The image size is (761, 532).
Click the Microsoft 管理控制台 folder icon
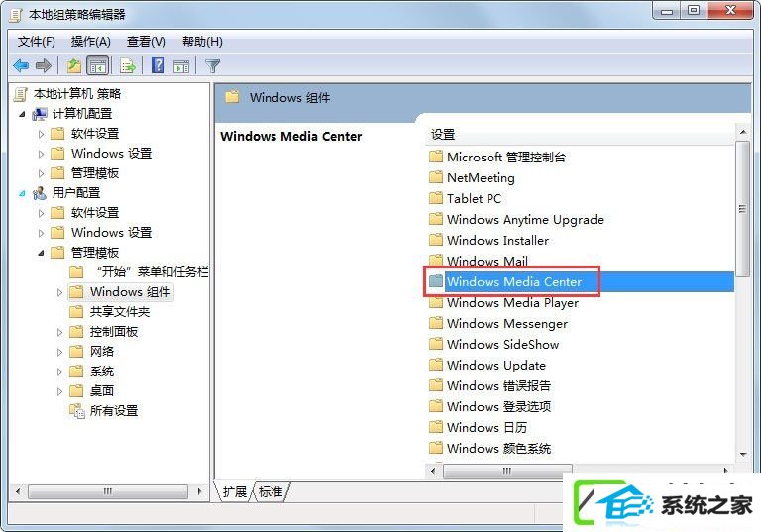pos(436,157)
